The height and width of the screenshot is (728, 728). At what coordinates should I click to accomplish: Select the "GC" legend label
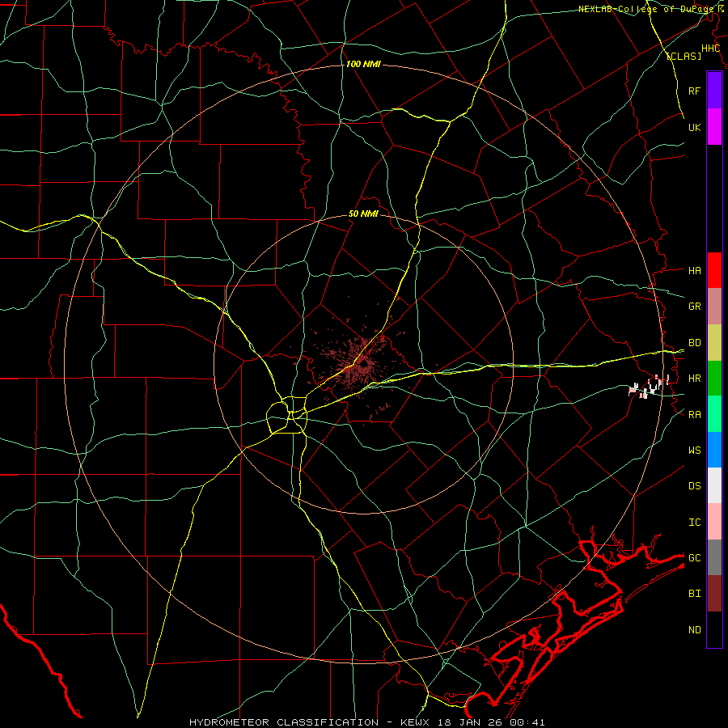click(695, 557)
